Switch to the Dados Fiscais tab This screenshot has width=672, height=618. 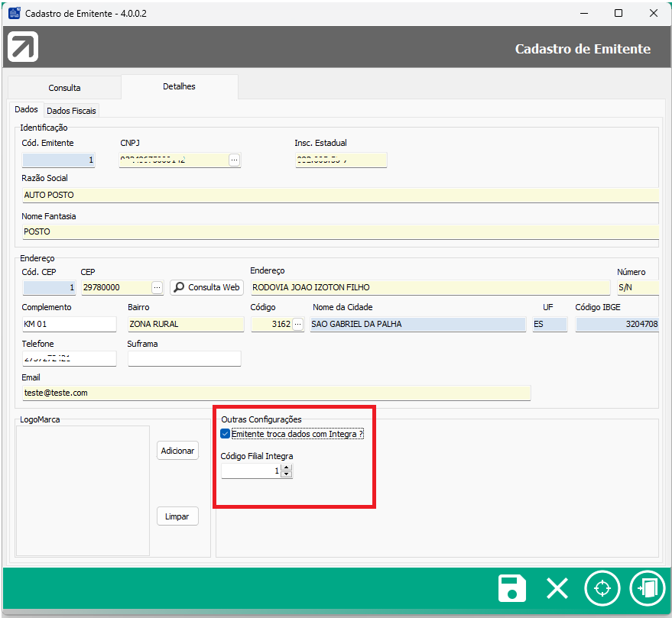pyautogui.click(x=72, y=111)
